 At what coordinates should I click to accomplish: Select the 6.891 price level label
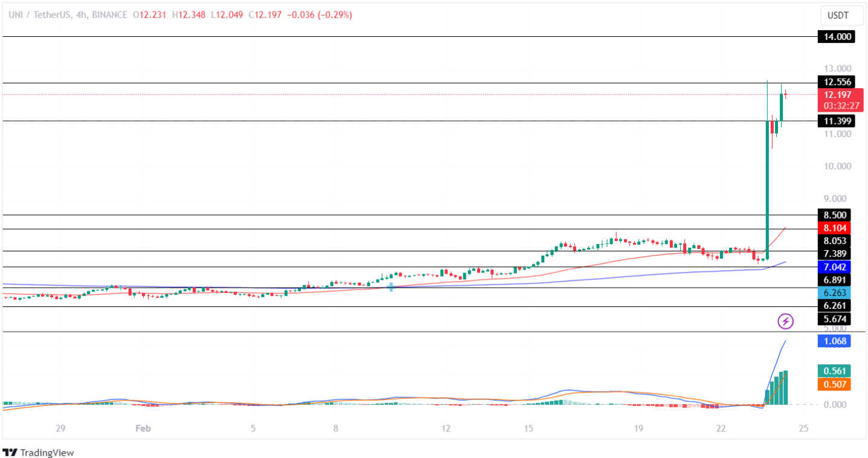click(x=834, y=280)
